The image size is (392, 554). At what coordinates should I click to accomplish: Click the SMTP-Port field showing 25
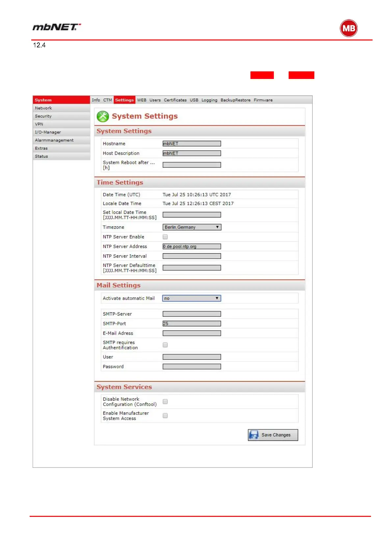click(192, 324)
